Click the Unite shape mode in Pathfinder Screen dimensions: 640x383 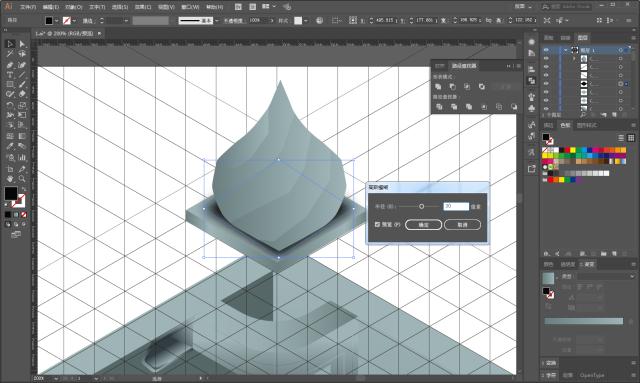tap(438, 87)
